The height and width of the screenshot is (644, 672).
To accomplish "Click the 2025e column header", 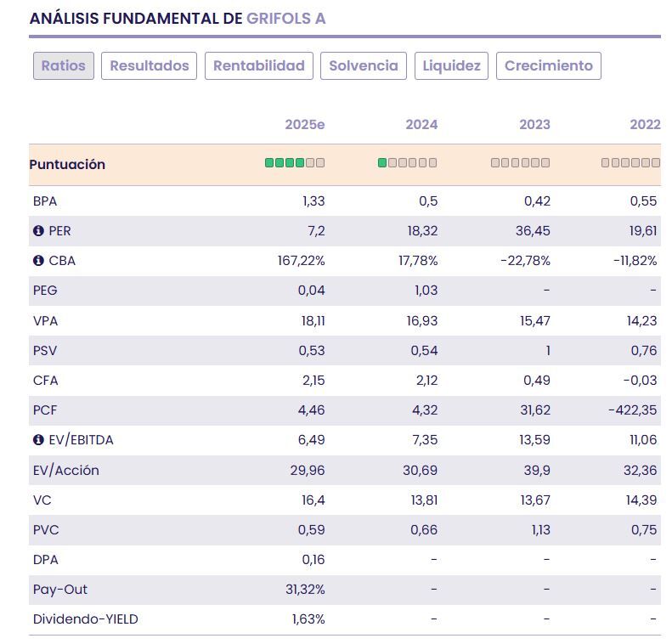I will 305,125.
